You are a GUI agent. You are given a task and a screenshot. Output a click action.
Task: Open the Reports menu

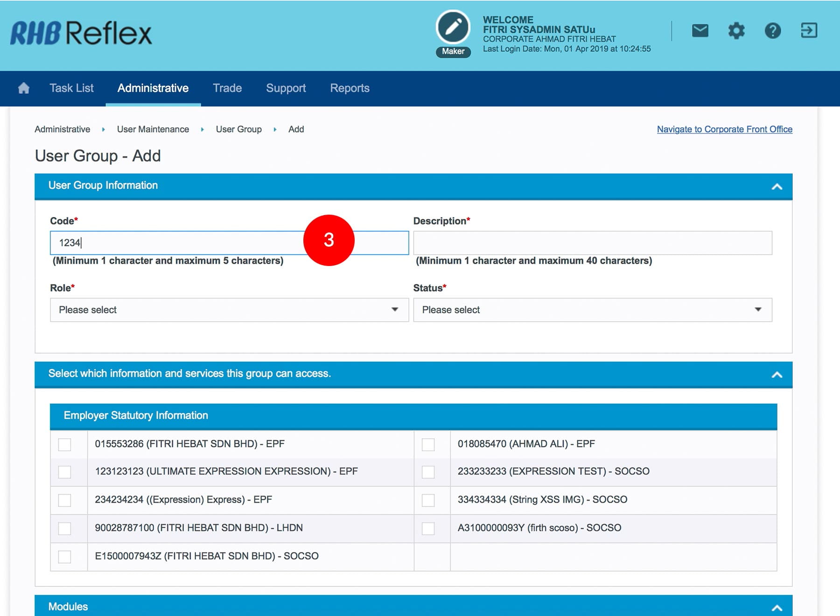point(350,88)
